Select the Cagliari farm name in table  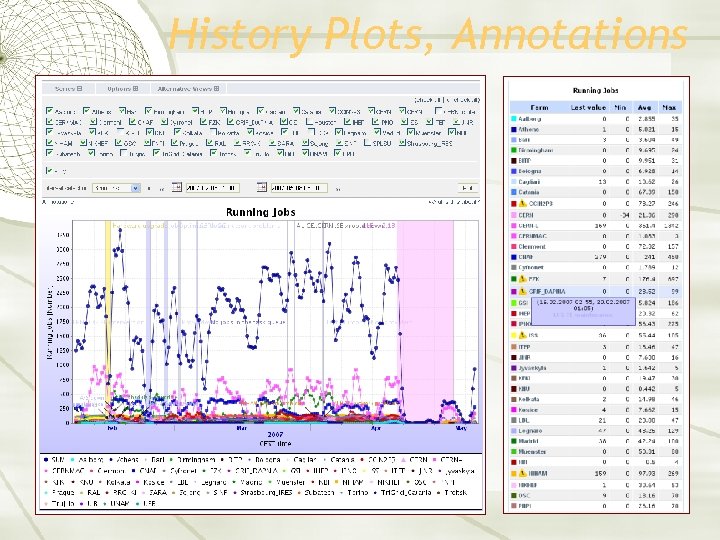click(529, 182)
